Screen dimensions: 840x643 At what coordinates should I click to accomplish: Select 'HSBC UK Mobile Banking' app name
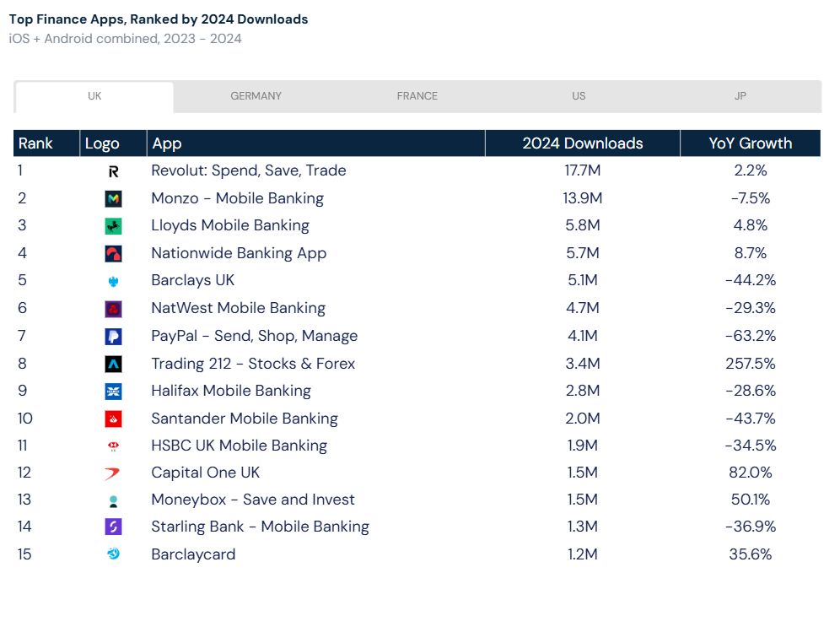240,446
